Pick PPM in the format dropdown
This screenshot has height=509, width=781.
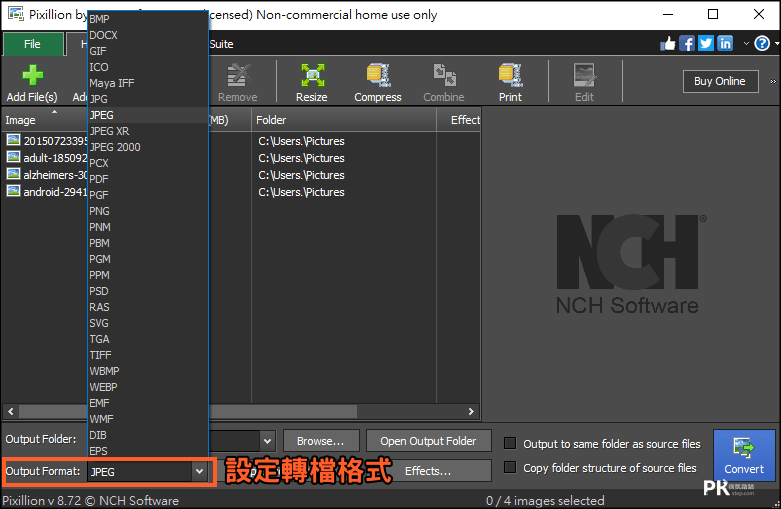coord(148,275)
